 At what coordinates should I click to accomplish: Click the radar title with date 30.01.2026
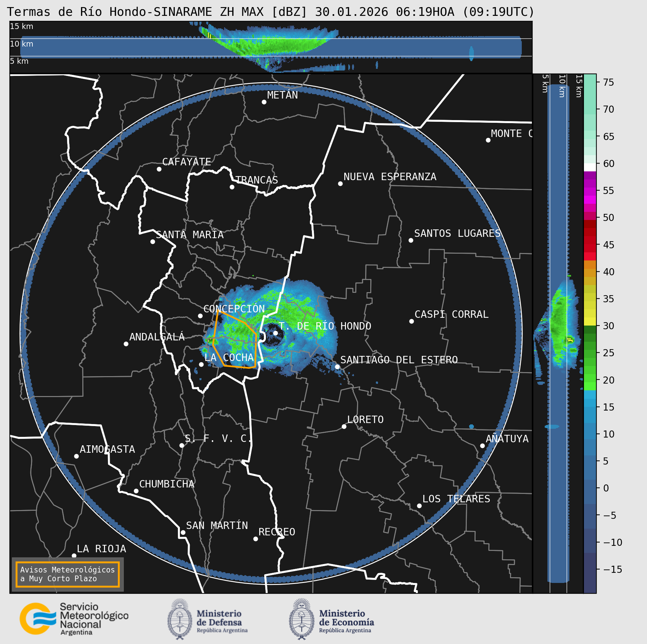click(x=271, y=12)
